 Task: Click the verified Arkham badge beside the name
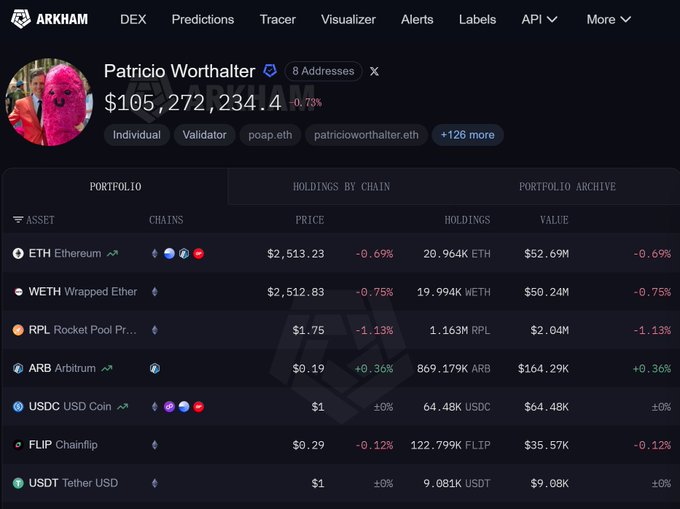coord(270,71)
